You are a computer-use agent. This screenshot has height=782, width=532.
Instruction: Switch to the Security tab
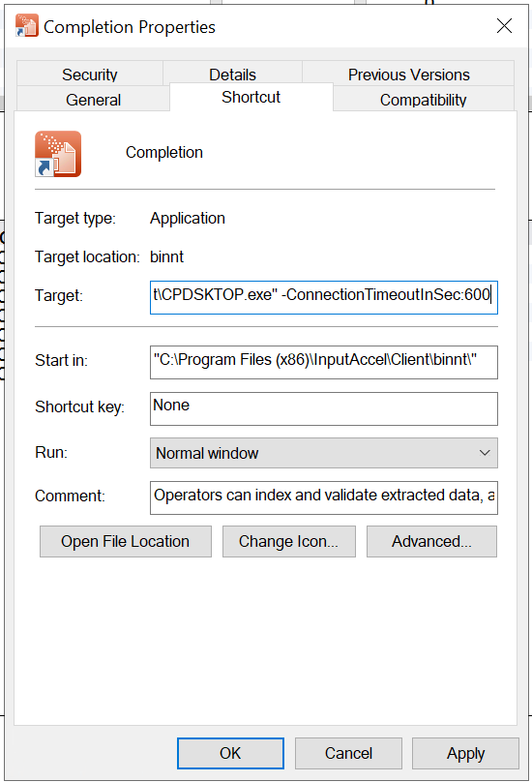click(x=90, y=74)
